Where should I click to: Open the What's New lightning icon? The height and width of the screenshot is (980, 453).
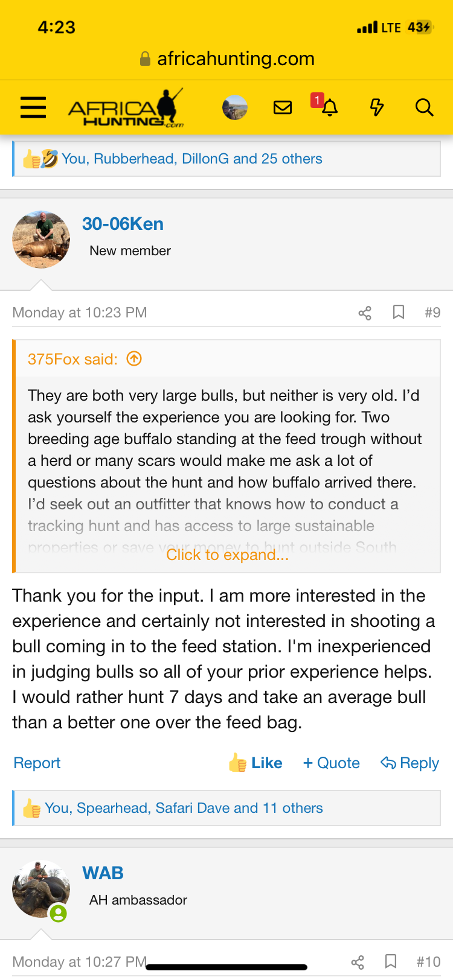pyautogui.click(x=377, y=107)
